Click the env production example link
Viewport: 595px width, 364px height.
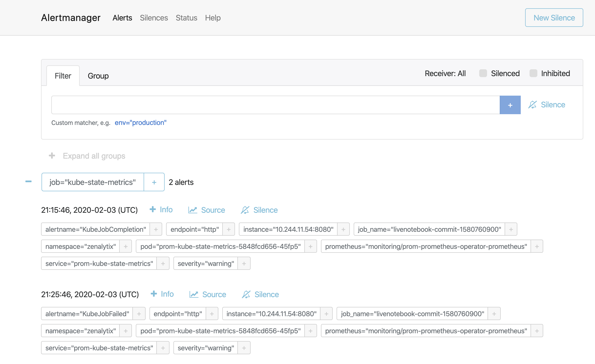coord(140,122)
